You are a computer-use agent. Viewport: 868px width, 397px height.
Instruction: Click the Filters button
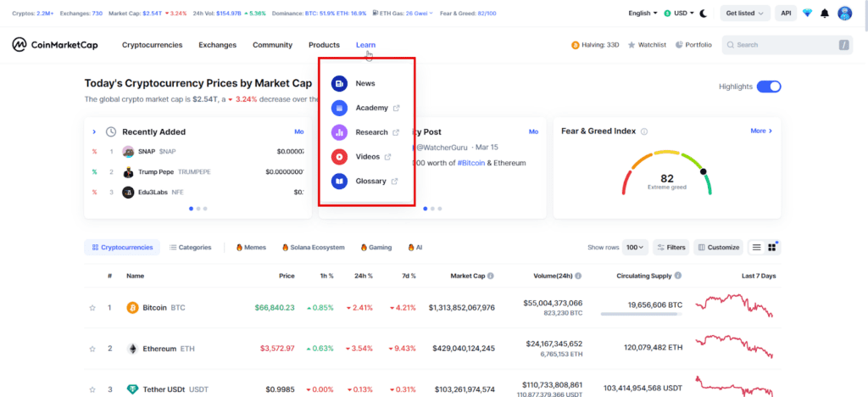(671, 248)
